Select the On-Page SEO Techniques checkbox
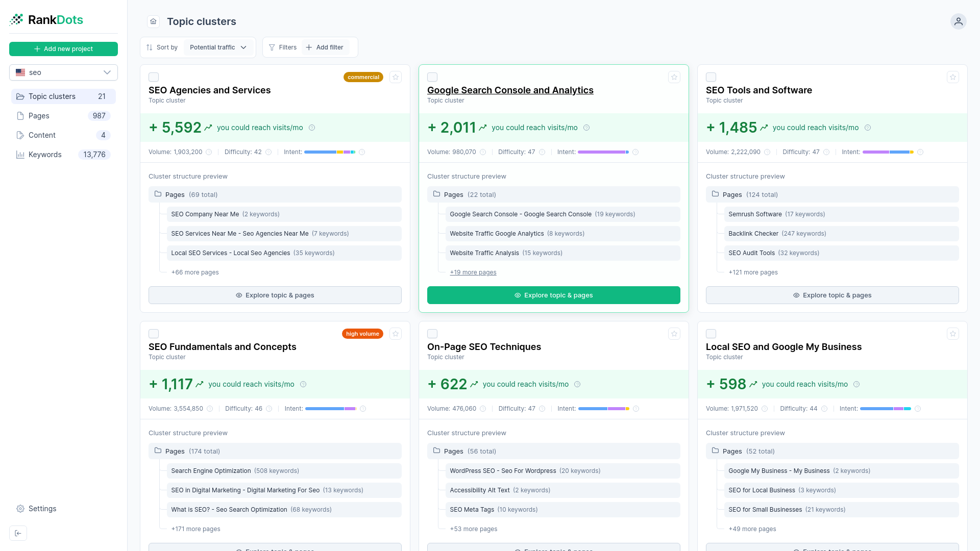Image resolution: width=980 pixels, height=551 pixels. coord(432,334)
